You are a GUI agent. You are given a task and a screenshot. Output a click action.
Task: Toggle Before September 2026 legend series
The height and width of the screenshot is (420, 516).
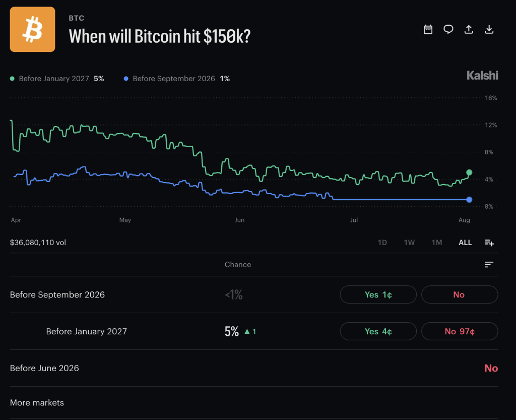click(177, 78)
